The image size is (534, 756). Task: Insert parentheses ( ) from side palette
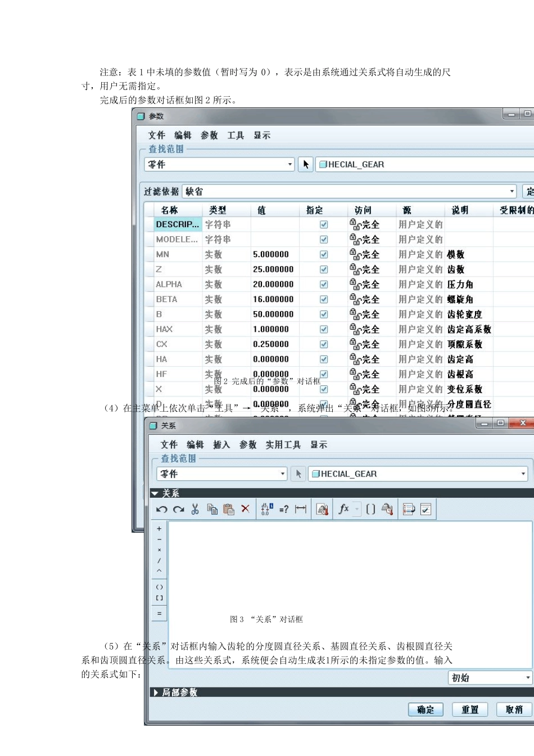(159, 587)
